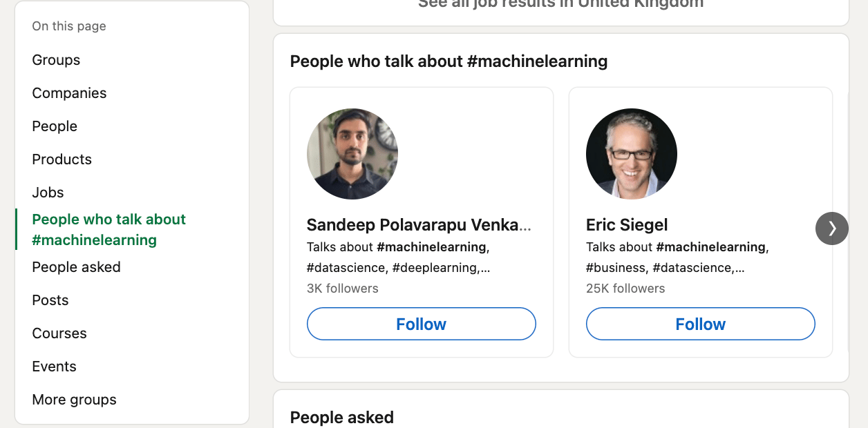Go to People section in sidebar

(x=55, y=126)
